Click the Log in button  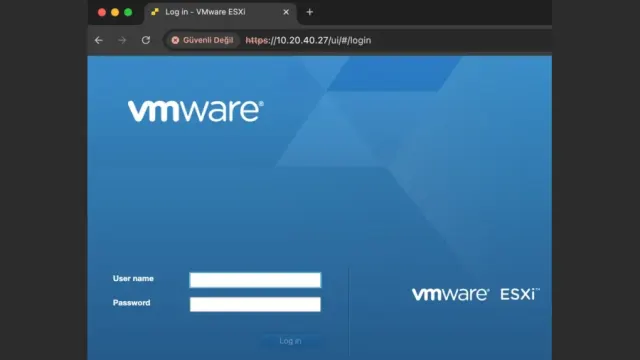click(291, 341)
